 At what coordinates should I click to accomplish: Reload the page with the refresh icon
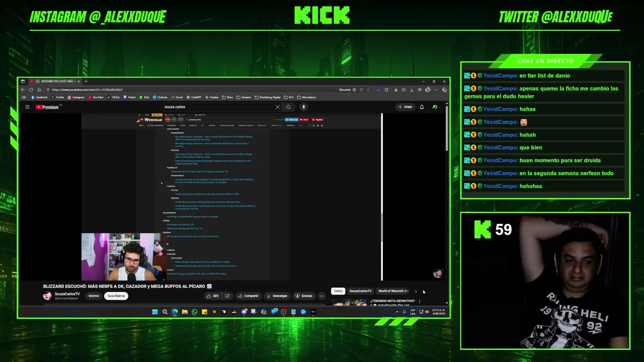(x=31, y=89)
